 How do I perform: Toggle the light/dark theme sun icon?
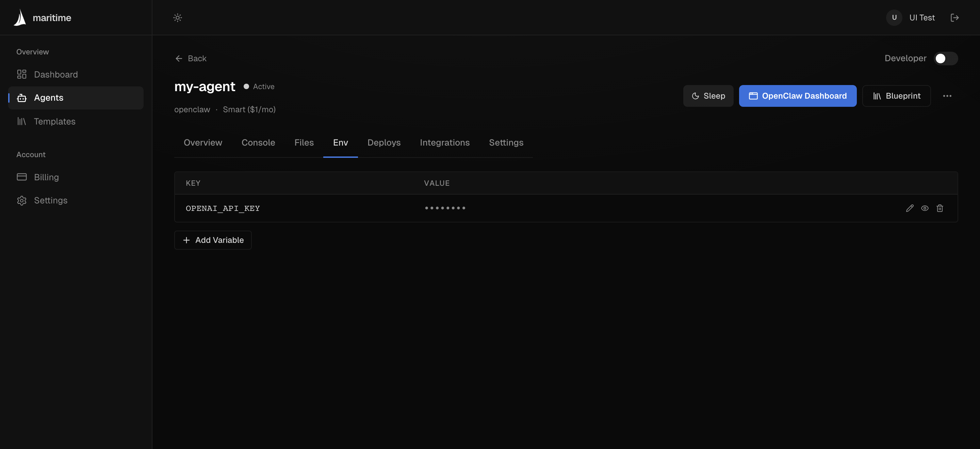178,17
